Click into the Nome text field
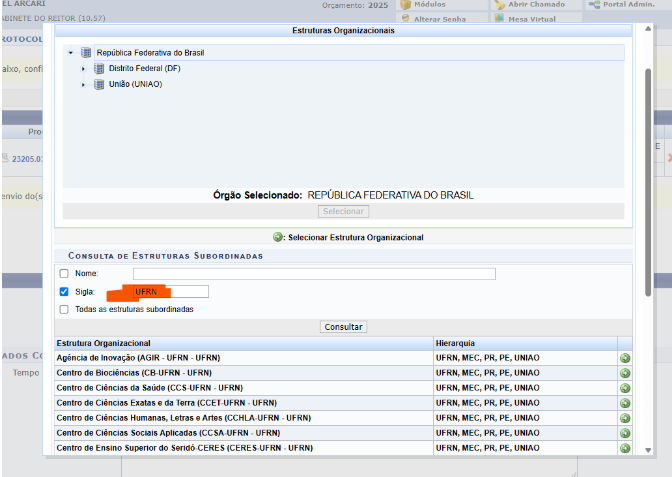This screenshot has height=477, width=672. pos(314,274)
